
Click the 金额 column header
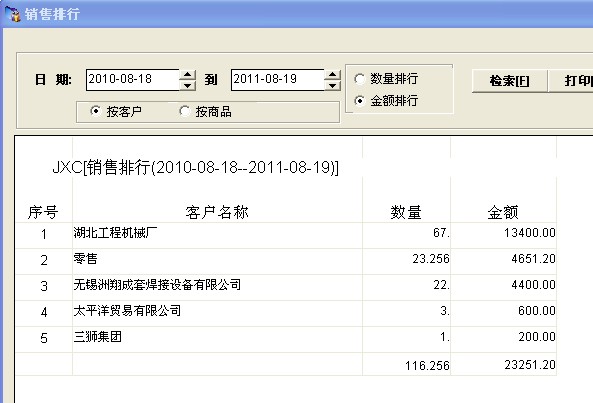[503, 212]
